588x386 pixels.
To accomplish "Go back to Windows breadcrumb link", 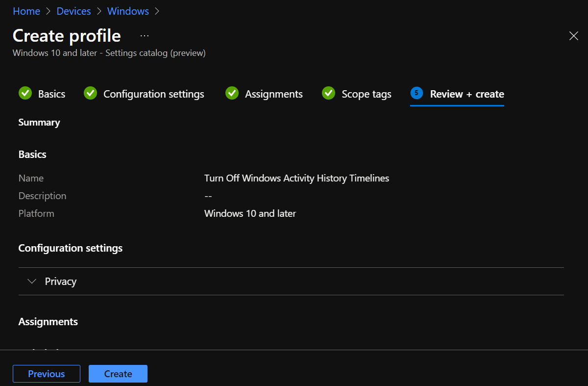I will click(128, 11).
